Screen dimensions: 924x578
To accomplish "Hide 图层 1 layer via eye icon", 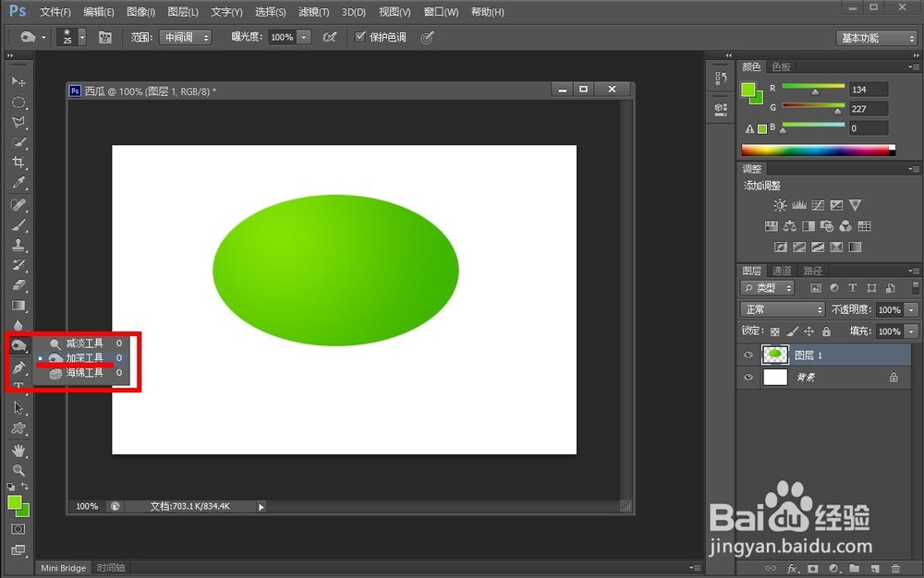I will (x=748, y=355).
